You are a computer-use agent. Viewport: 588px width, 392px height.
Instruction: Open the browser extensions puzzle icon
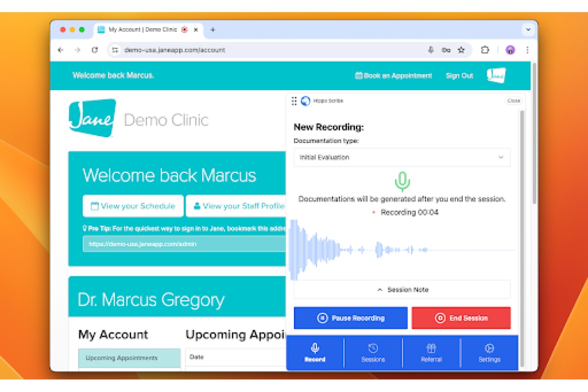485,50
